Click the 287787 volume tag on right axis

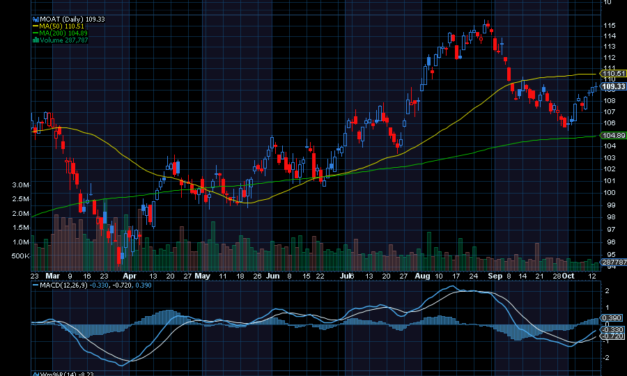click(x=614, y=262)
